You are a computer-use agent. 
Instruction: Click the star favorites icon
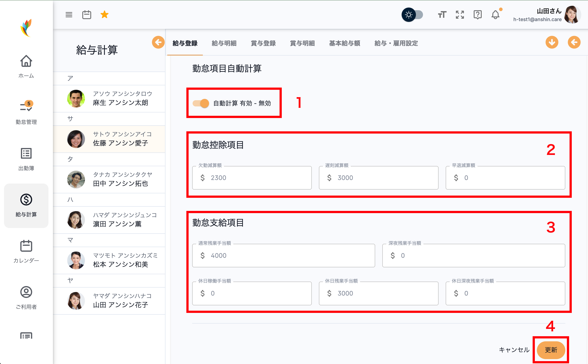(105, 15)
